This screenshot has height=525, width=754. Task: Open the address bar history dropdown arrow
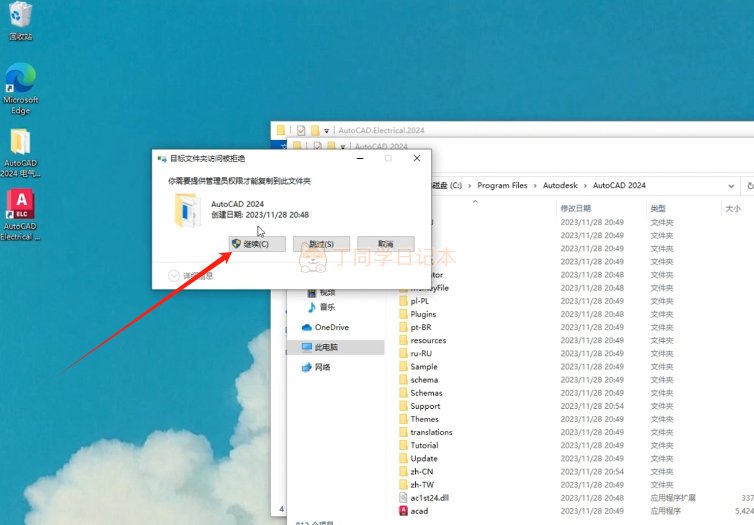tap(731, 186)
